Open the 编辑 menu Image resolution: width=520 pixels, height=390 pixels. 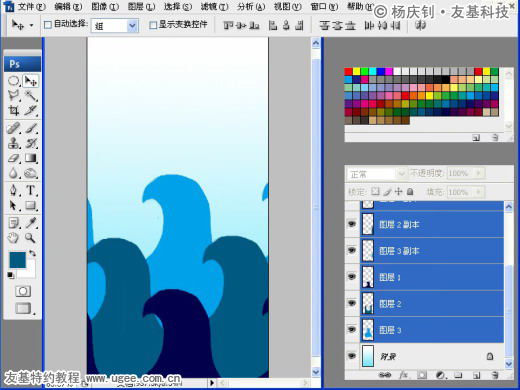pos(68,6)
